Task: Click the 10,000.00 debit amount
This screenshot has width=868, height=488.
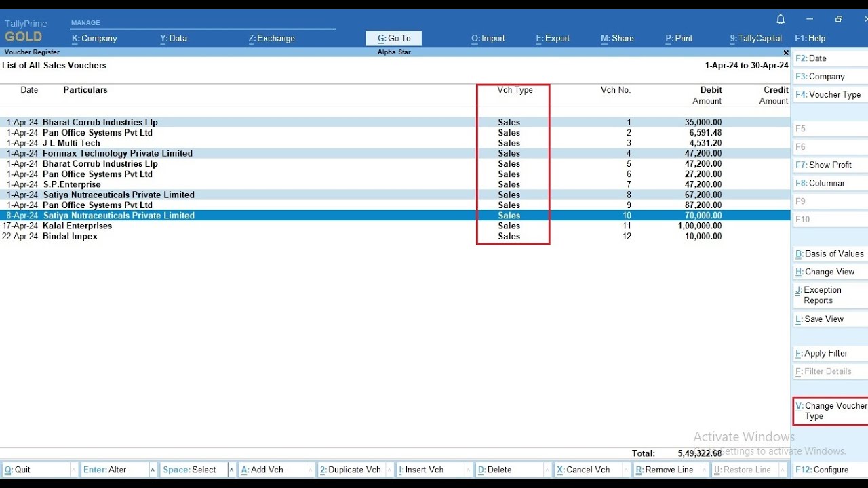Action: click(x=704, y=236)
